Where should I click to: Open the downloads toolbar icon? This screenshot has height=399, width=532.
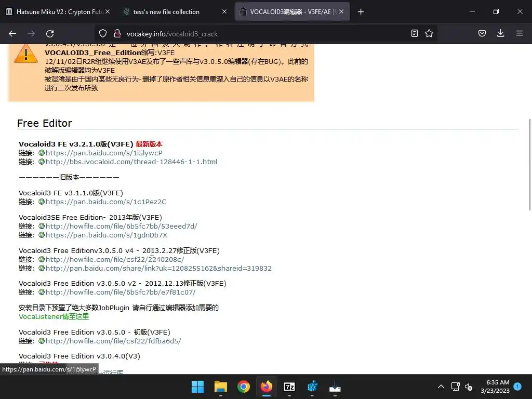coord(500,33)
